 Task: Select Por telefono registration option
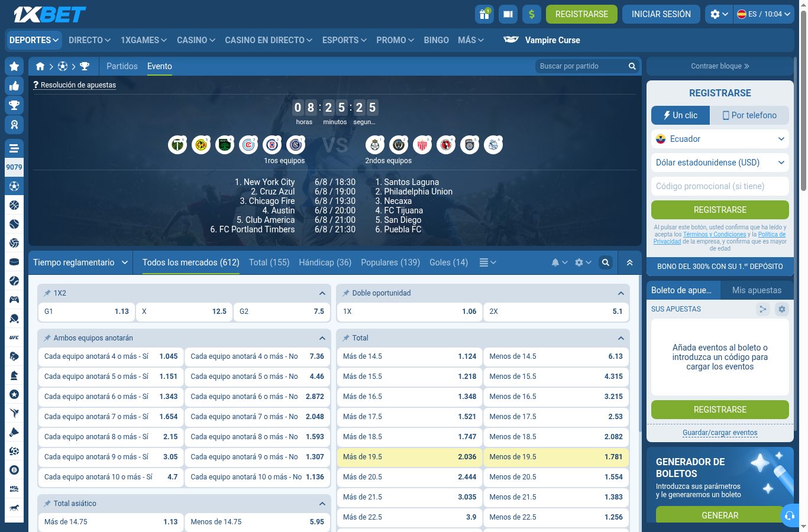(749, 115)
